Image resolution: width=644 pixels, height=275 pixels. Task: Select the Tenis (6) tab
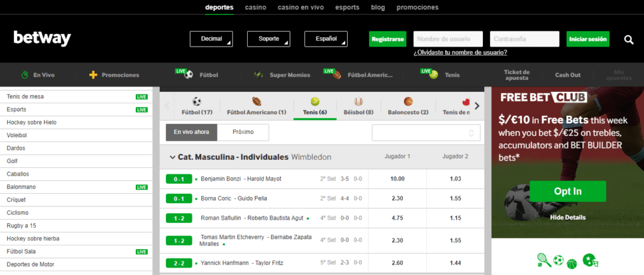point(315,106)
